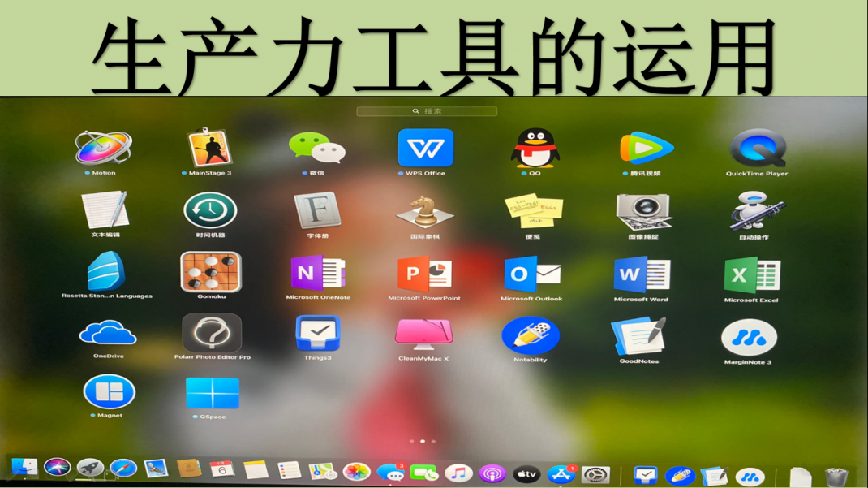Open Messages in the Dock
This screenshot has width=868, height=488.
click(391, 473)
